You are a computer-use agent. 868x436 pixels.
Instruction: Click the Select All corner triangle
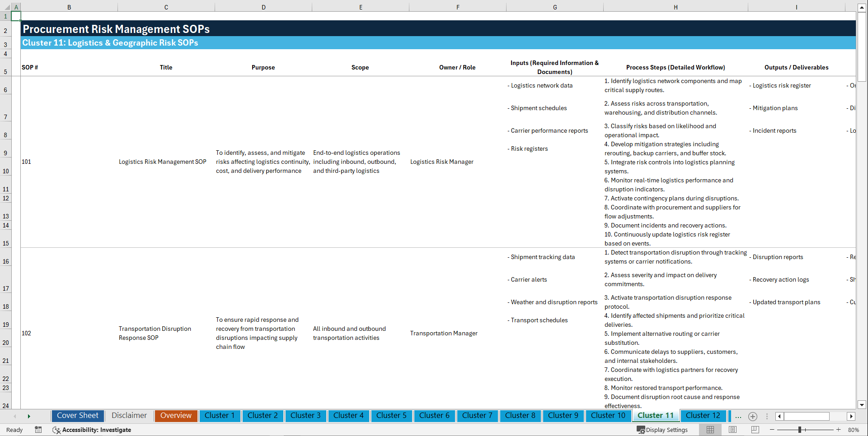[6, 7]
